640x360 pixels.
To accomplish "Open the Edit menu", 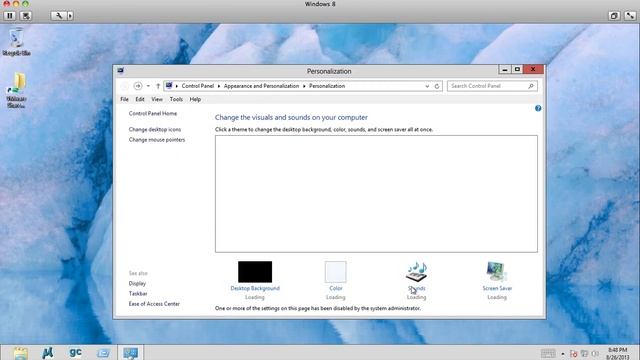I will (140, 99).
